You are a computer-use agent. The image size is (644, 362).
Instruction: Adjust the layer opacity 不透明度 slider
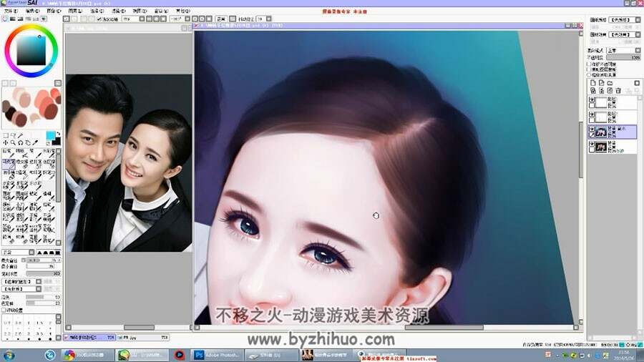pyautogui.click(x=623, y=57)
